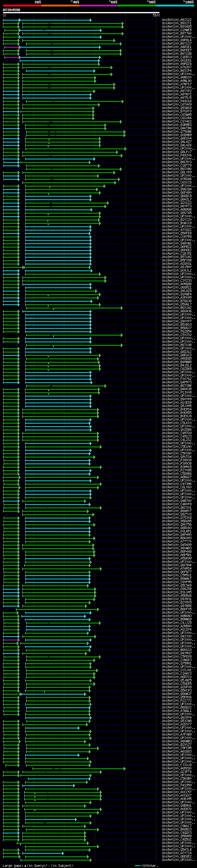Select hit UniRef100_Q56FE8
197x868 pixels.
point(177,233)
